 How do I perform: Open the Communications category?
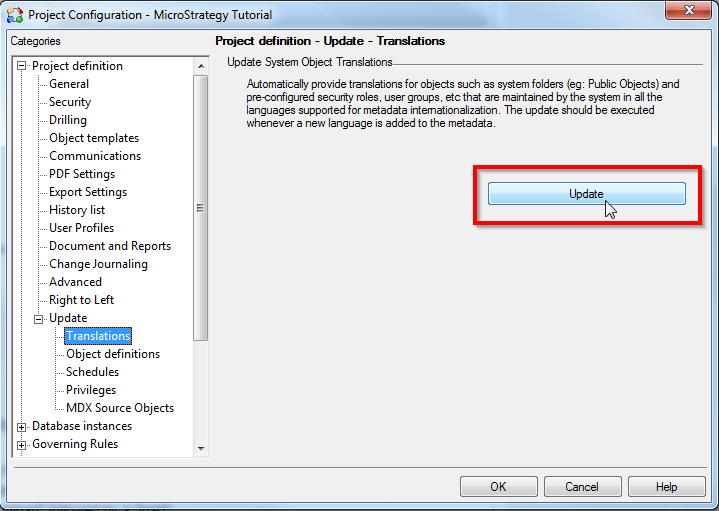coord(95,156)
